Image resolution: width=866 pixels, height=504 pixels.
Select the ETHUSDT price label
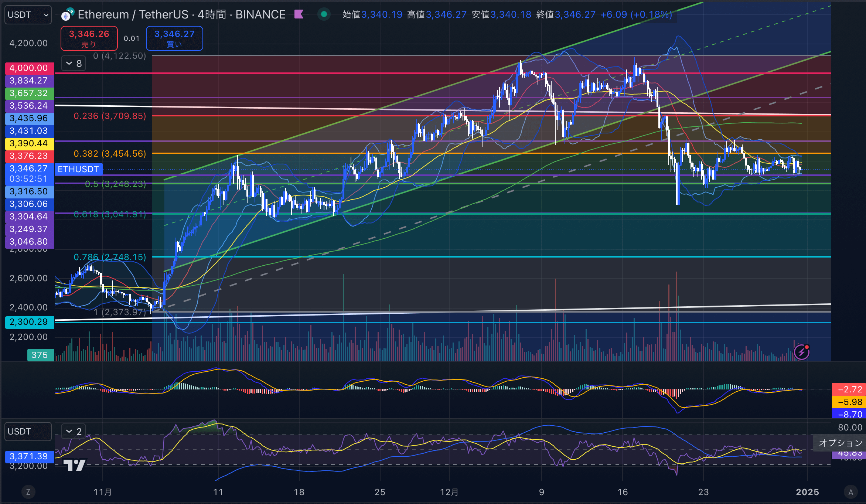(78, 169)
